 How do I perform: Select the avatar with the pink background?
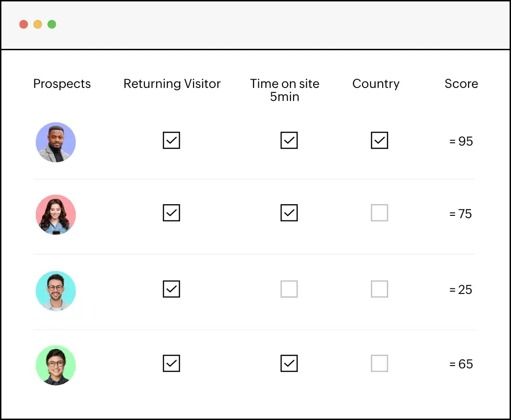pos(56,214)
